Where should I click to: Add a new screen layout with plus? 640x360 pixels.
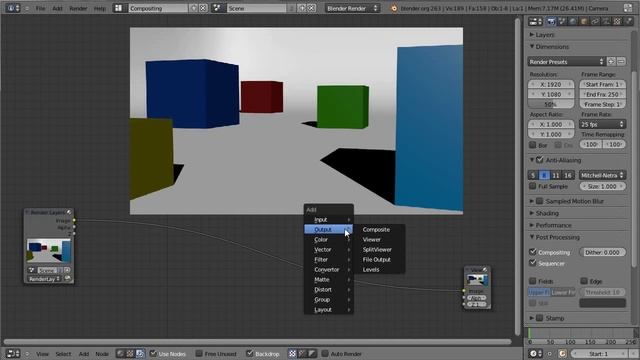(193, 8)
